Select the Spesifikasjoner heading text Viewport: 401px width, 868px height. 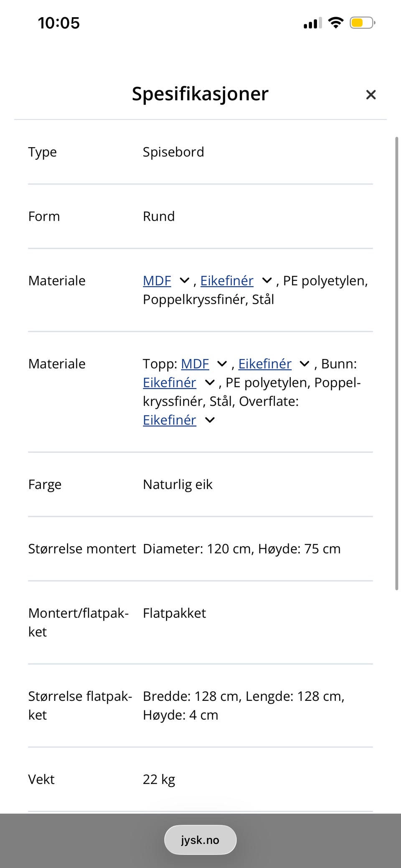(200, 94)
